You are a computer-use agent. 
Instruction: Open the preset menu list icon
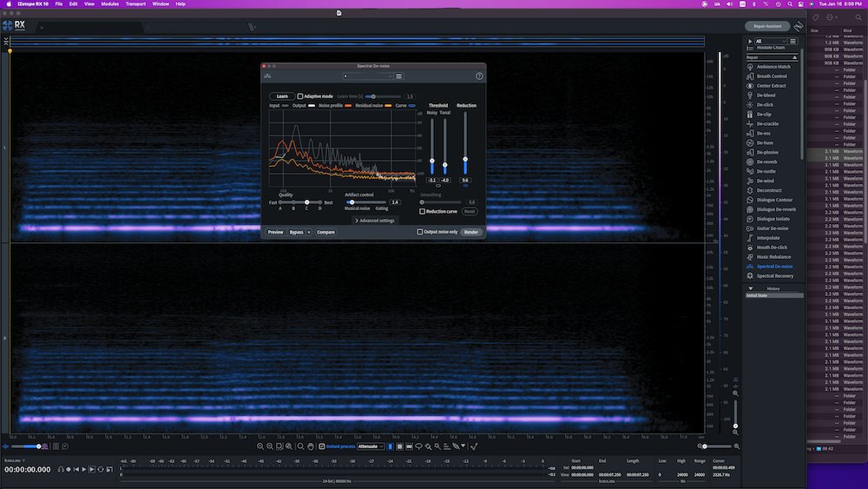coord(399,76)
